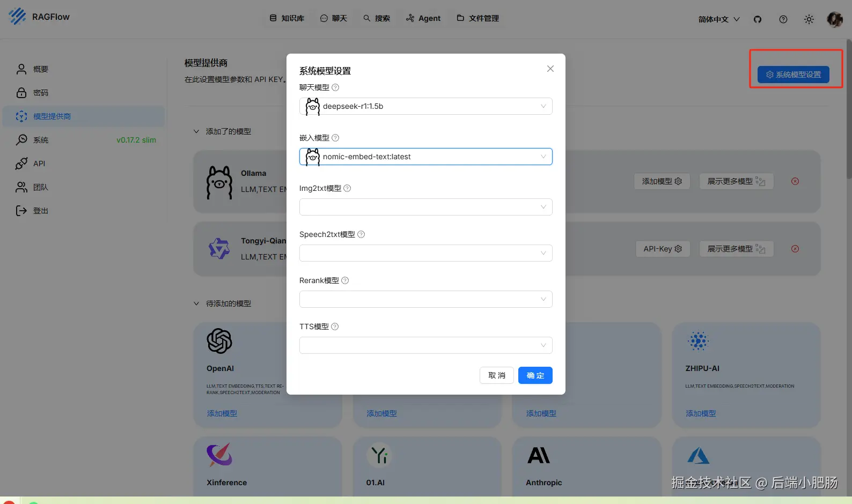The image size is (852, 504).
Task: Click the Tongyi-Qianwen logo icon
Action: 219,248
